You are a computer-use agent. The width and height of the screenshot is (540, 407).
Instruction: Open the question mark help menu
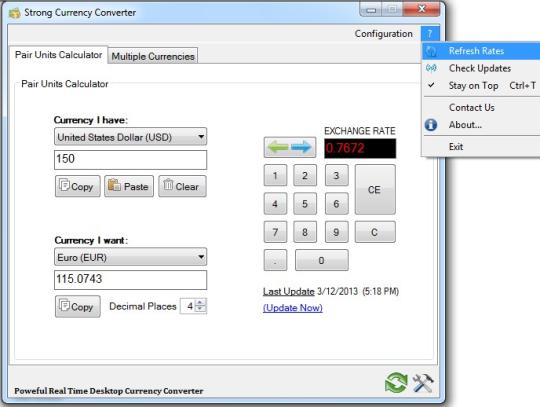430,34
